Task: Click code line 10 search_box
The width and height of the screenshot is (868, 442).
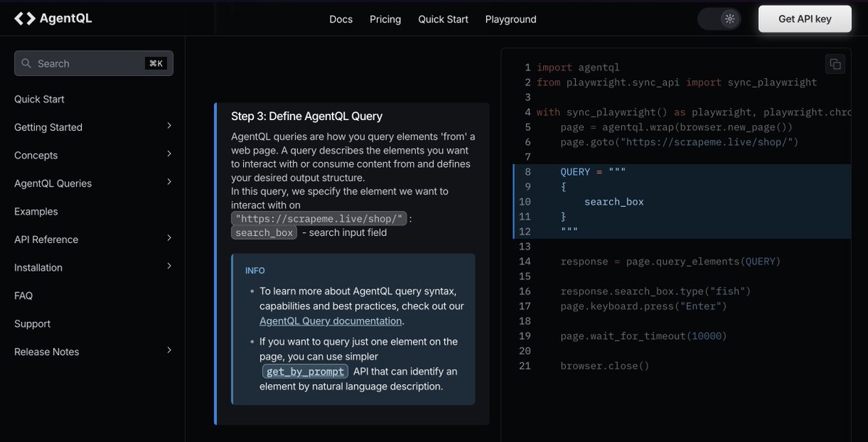Action: point(614,202)
